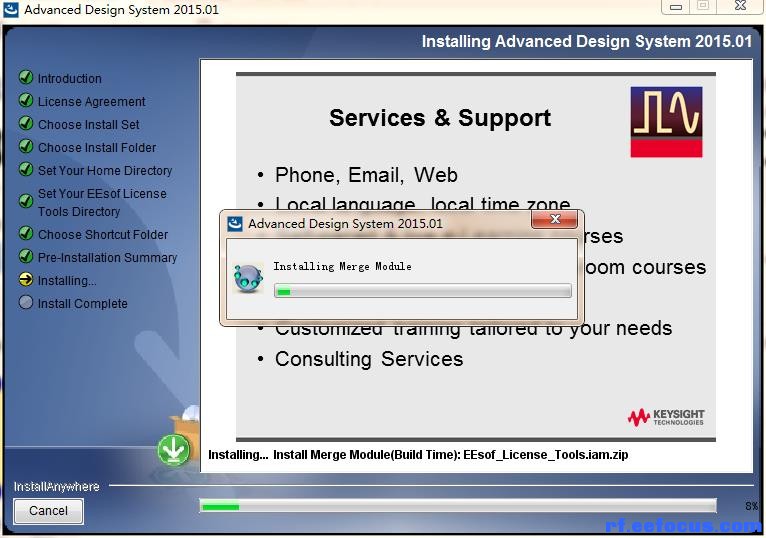Click the check icon beside Set Your Home Directory
The height and width of the screenshot is (538, 766).
26,169
